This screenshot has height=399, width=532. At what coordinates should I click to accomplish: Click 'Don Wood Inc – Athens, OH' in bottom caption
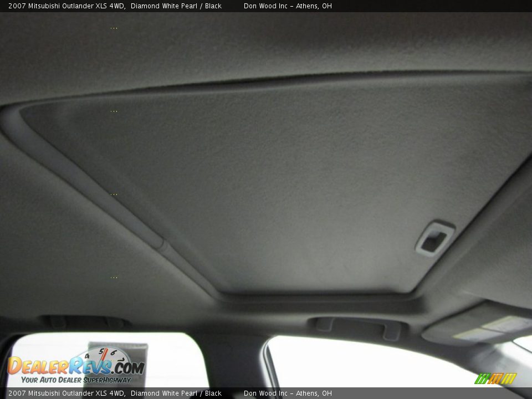tap(288, 393)
